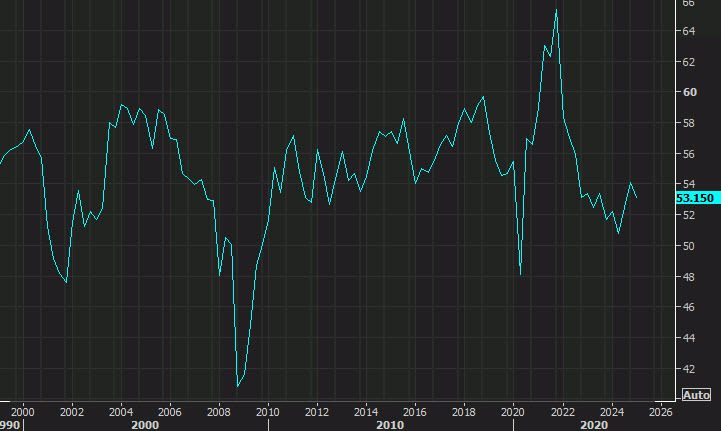The image size is (721, 431).
Task: Select the 2000 decade label at bottom
Action: pyautogui.click(x=145, y=425)
